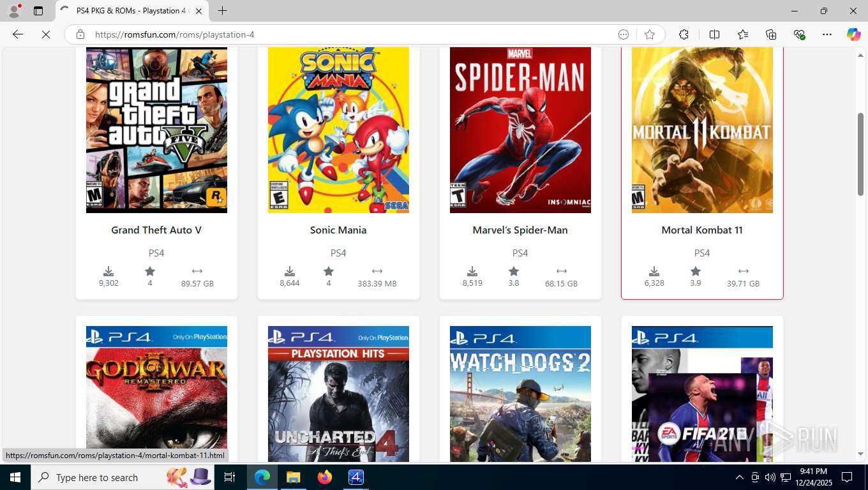Open the Sonic Mania cover image

pos(338,130)
